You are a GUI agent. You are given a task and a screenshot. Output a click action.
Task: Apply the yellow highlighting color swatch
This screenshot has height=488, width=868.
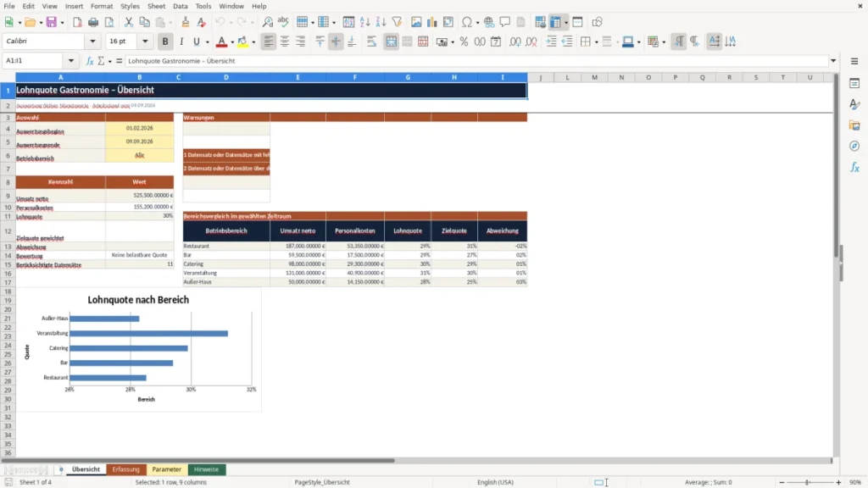click(x=242, y=42)
